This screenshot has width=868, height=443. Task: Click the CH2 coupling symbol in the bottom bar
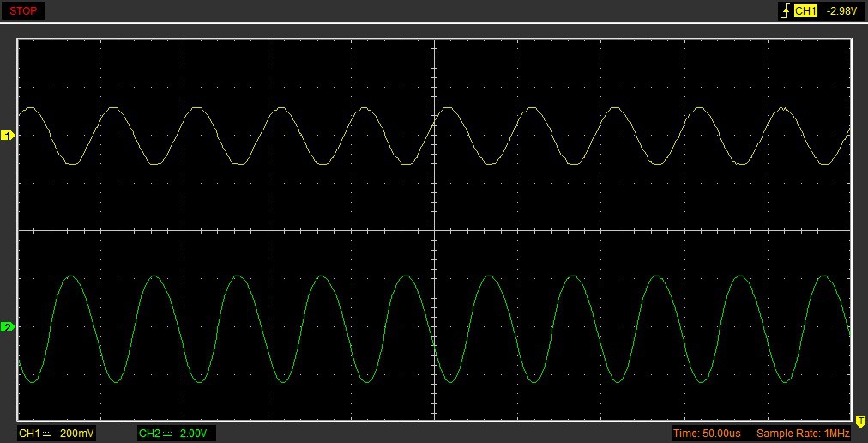[168, 434]
